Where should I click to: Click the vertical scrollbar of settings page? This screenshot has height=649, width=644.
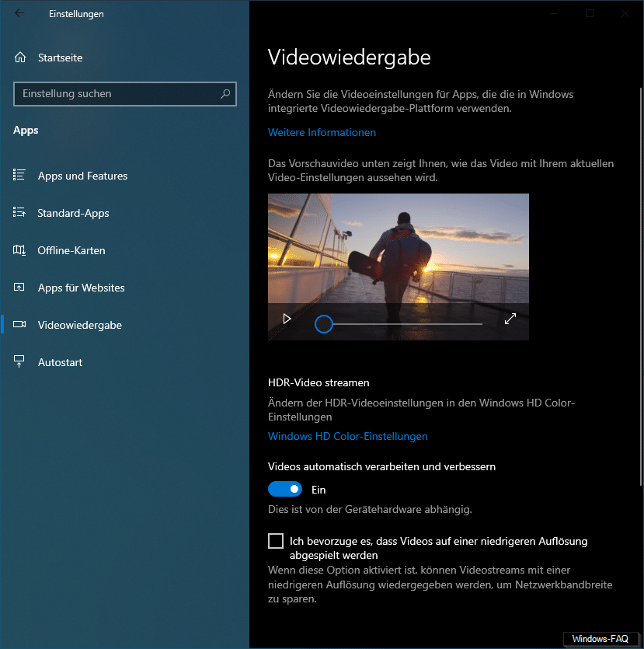[641, 285]
